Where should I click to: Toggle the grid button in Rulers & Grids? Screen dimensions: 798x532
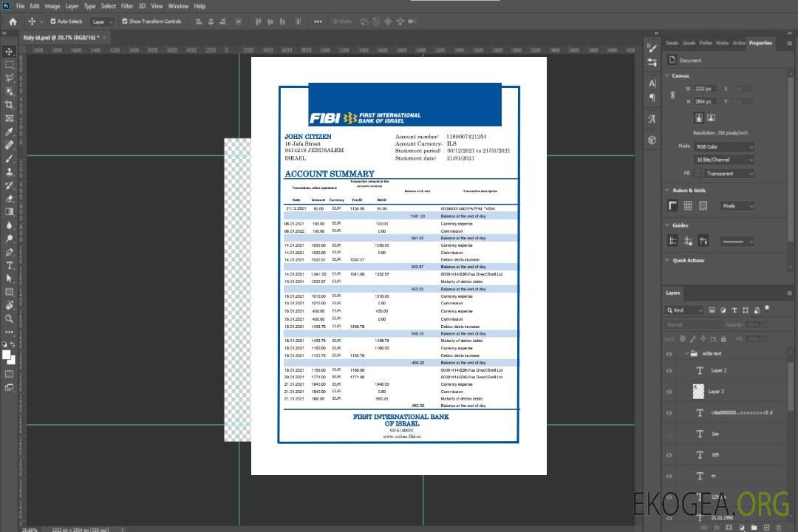tap(688, 205)
